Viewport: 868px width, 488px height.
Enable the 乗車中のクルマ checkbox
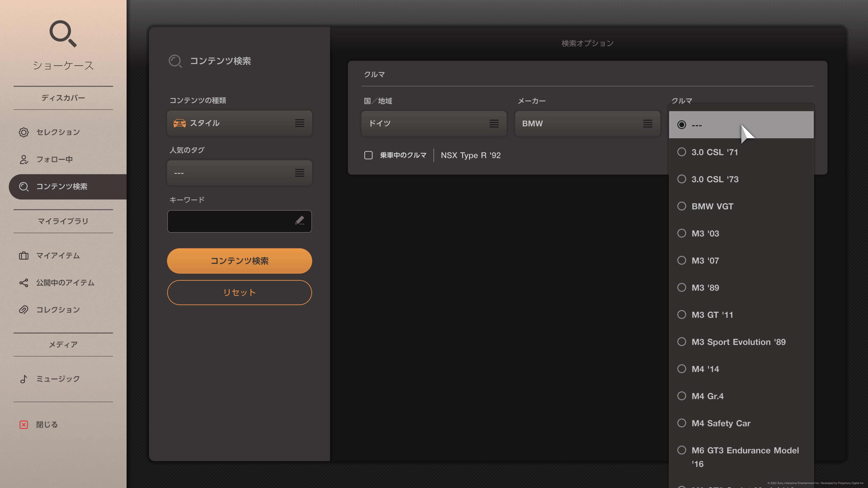pos(368,155)
